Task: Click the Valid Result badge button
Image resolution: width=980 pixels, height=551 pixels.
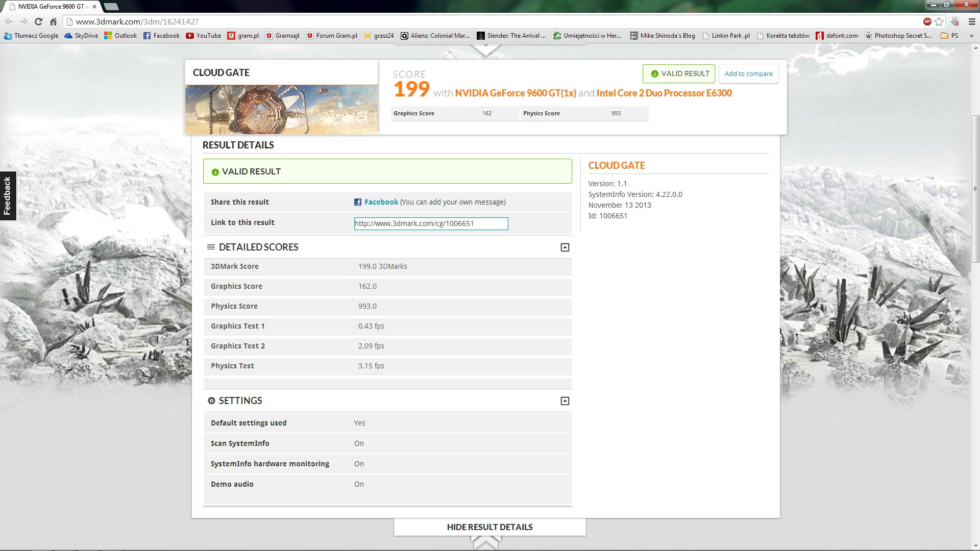Action: pyautogui.click(x=679, y=73)
